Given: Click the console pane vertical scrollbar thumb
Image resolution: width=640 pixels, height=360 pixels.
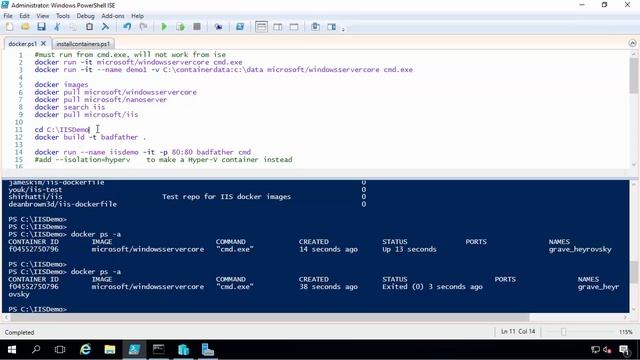Looking at the screenshot, I should coord(633,272).
